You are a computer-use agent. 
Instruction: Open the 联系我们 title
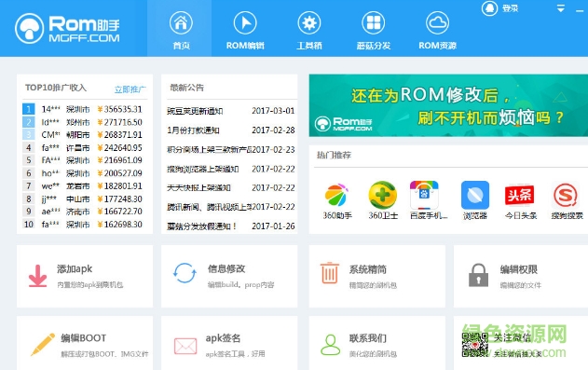point(367,338)
